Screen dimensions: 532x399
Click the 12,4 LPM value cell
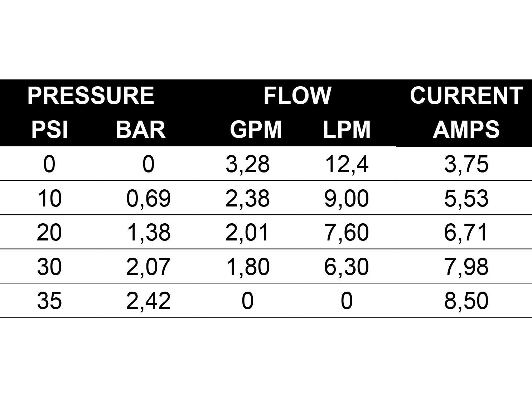pos(346,164)
